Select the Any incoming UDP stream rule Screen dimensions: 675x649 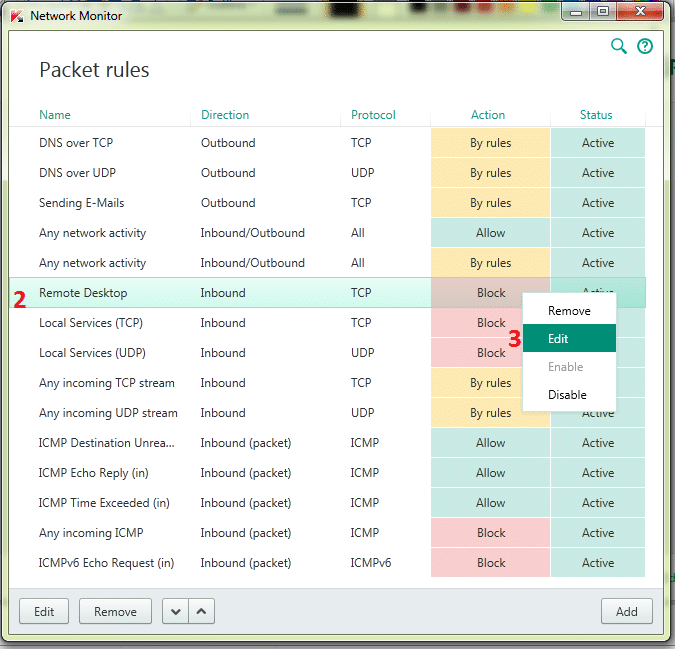(x=327, y=413)
